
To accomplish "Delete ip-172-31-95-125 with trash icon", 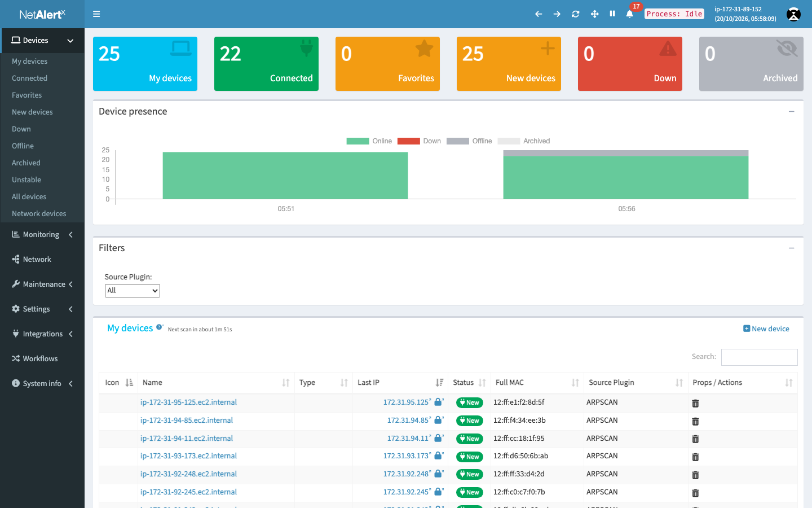I will point(695,403).
